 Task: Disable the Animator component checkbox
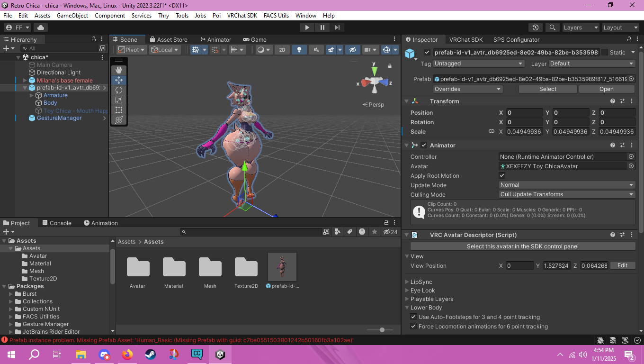tap(424, 145)
